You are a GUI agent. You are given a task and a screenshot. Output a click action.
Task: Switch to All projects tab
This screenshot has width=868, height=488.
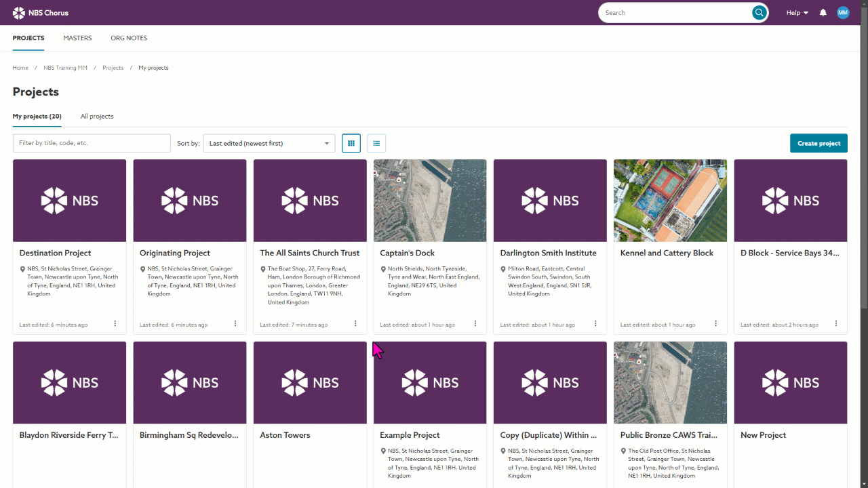[x=97, y=117]
